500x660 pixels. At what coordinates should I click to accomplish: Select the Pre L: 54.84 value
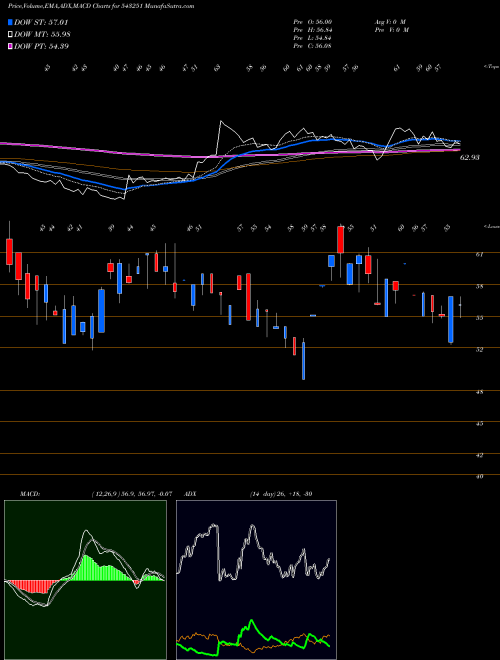tap(313, 38)
